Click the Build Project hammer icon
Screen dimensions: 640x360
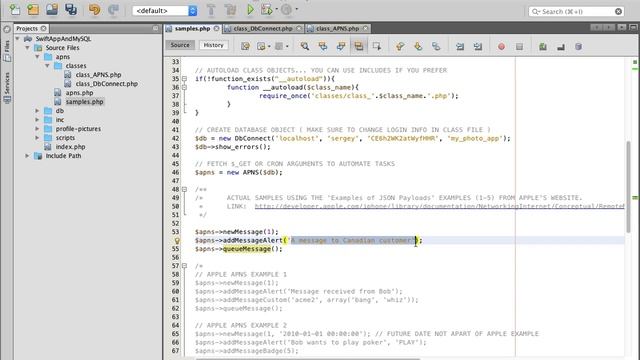click(211, 9)
